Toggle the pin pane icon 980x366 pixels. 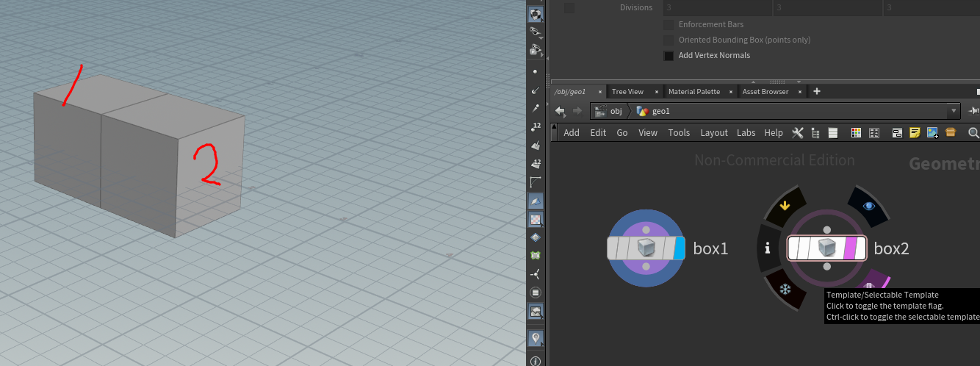click(974, 111)
